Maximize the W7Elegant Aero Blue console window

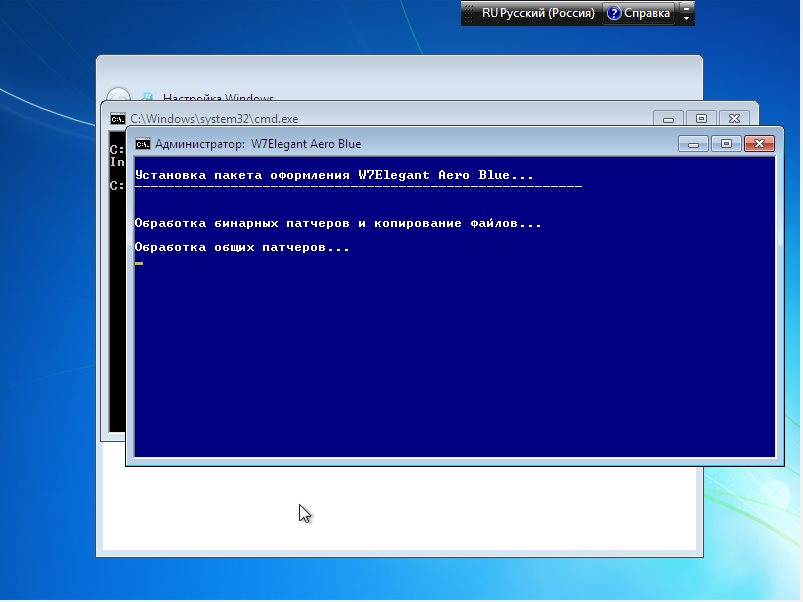726,144
